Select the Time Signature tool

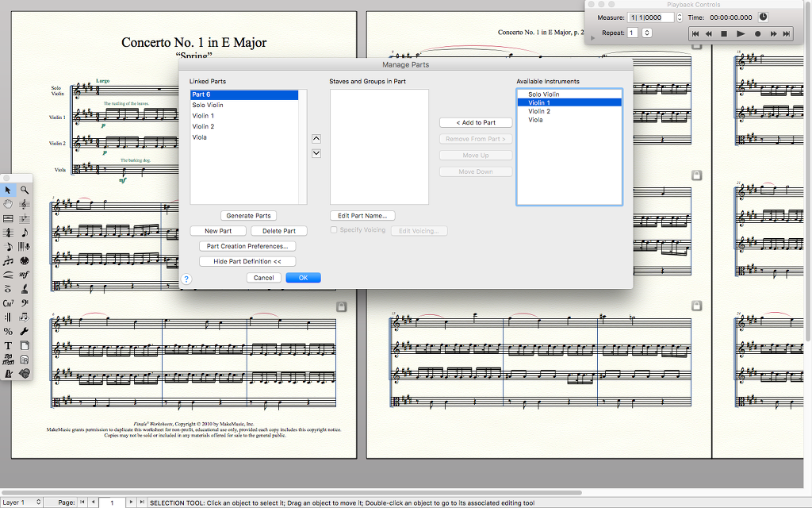click(8, 233)
